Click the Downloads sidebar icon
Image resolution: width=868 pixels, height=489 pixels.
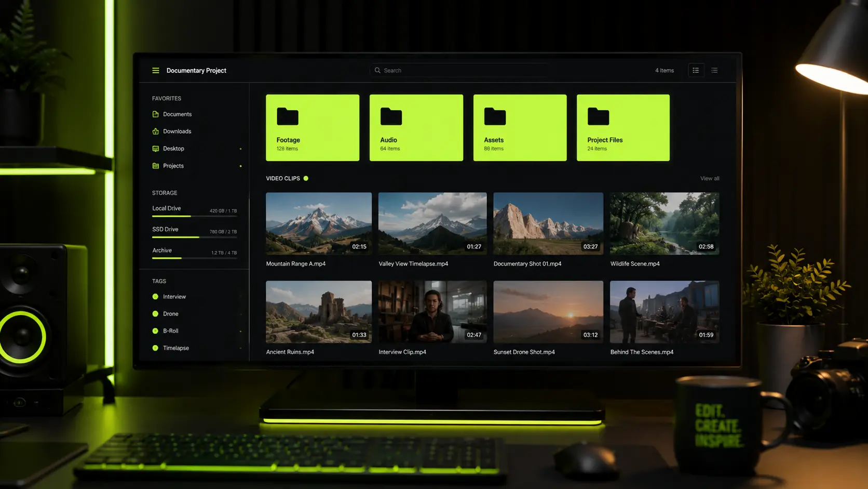(x=155, y=131)
